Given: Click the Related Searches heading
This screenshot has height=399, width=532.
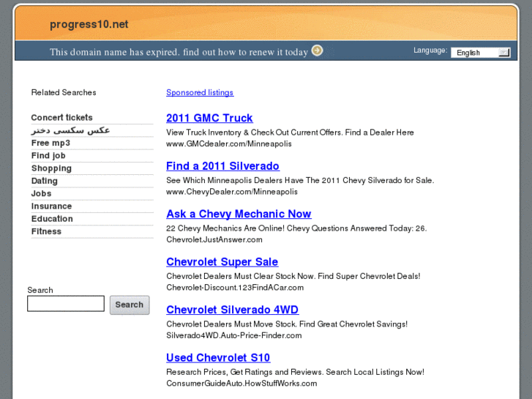Looking at the screenshot, I should pyautogui.click(x=64, y=92).
